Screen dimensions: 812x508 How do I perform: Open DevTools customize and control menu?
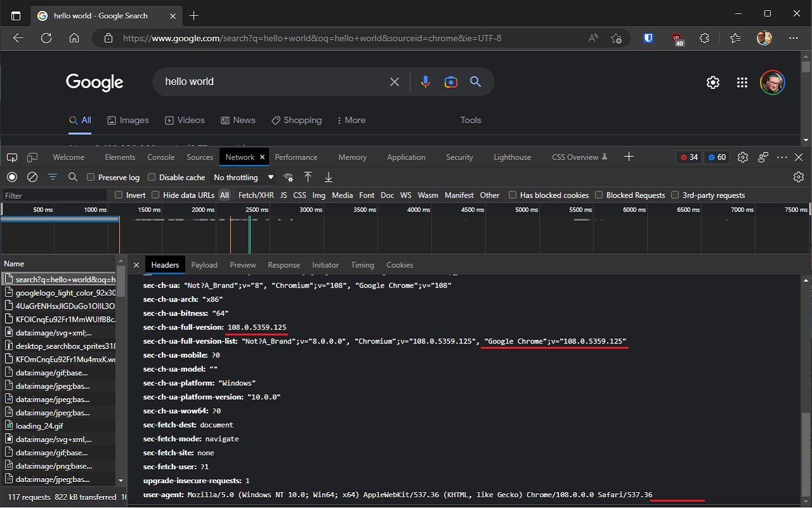pos(782,157)
